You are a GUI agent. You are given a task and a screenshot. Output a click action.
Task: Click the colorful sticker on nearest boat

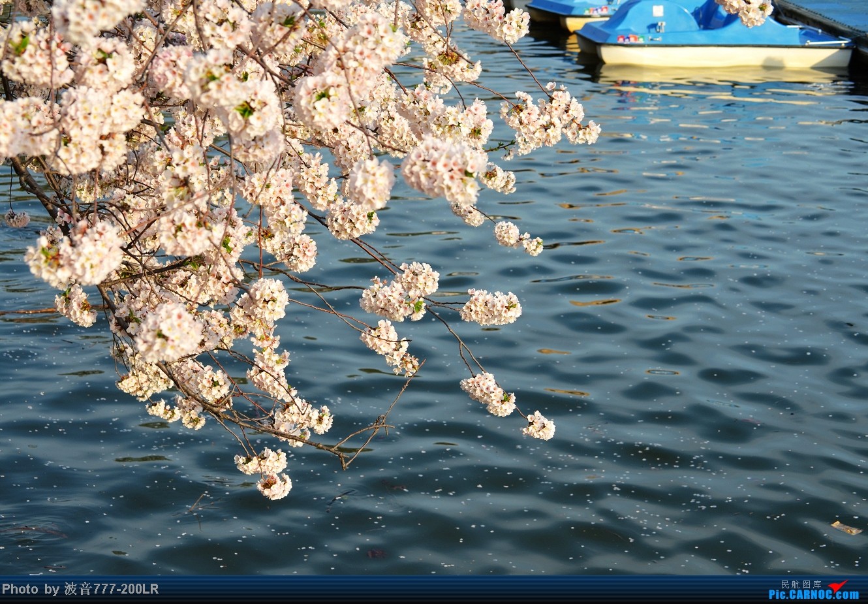click(x=630, y=39)
